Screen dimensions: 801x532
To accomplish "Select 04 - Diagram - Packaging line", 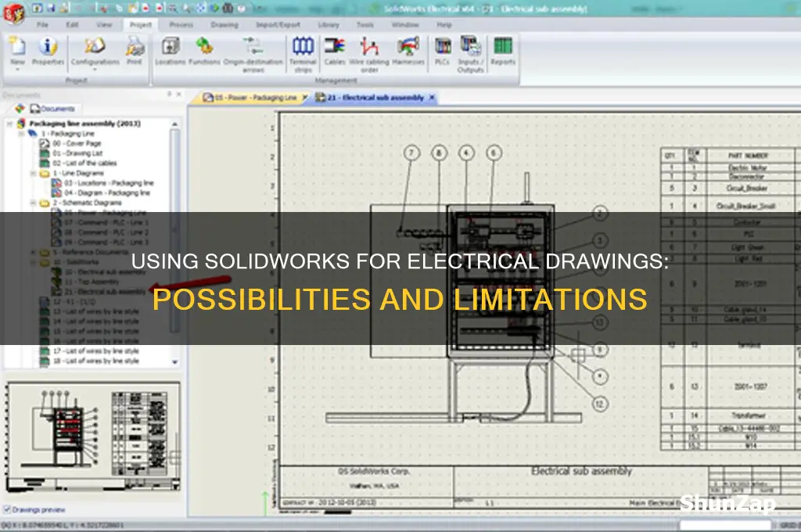I will click(x=107, y=192).
